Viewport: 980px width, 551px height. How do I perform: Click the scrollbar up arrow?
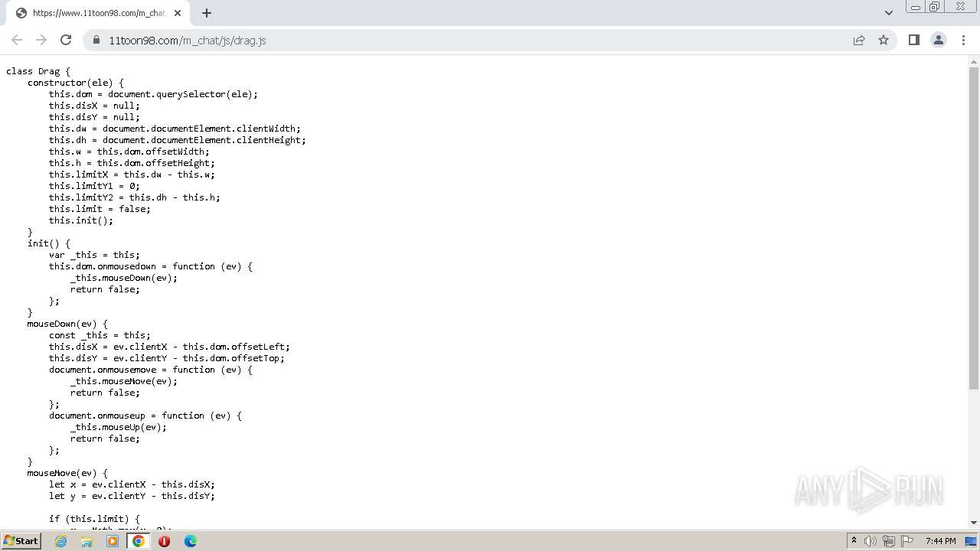click(x=974, y=60)
